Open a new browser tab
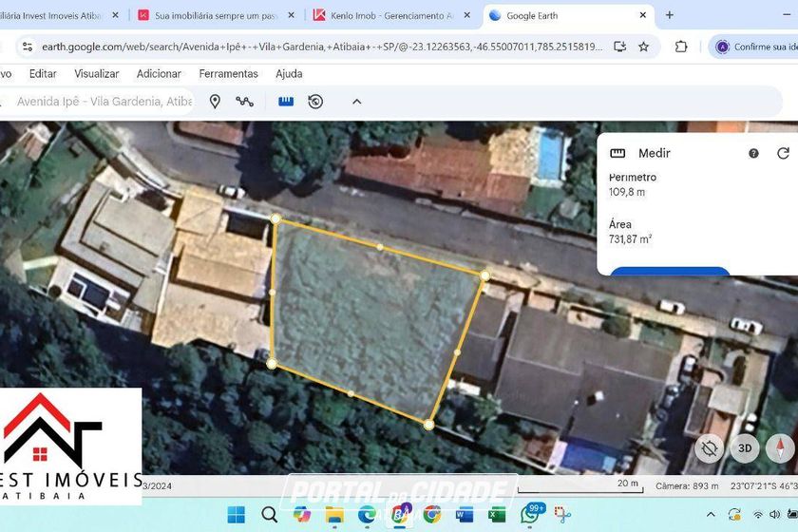The width and height of the screenshot is (798, 532). coord(670,15)
